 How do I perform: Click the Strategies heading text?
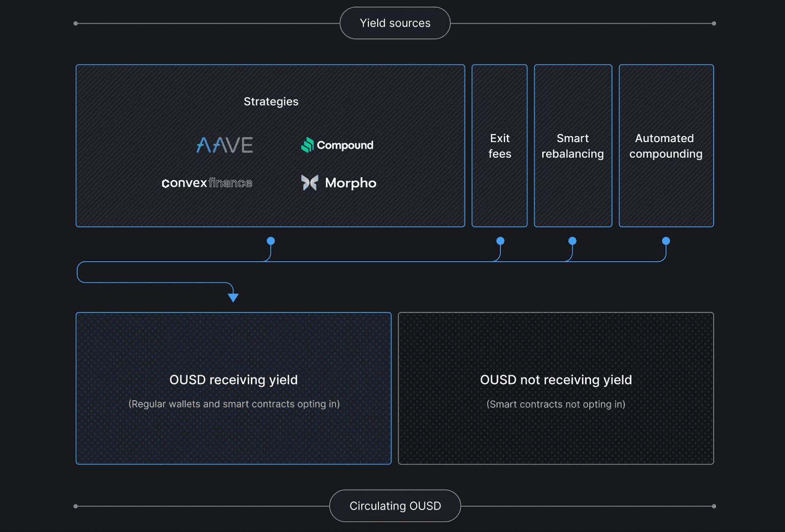click(271, 101)
